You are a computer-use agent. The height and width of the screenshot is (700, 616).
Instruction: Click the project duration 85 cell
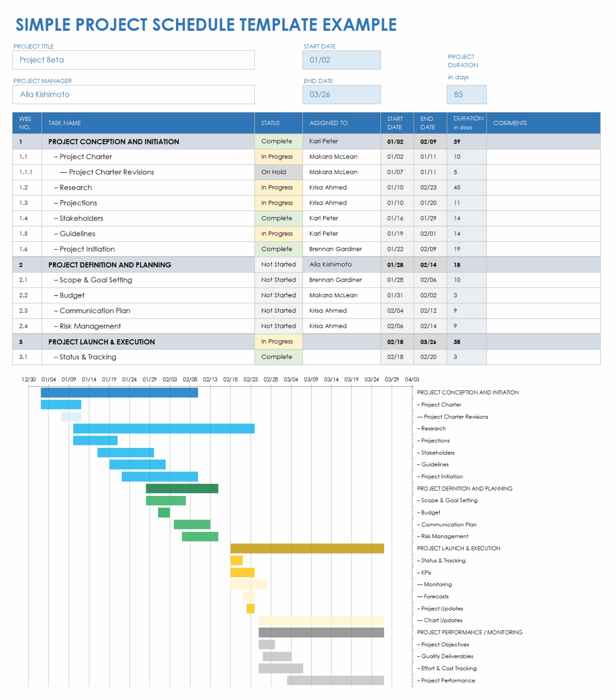click(x=466, y=95)
